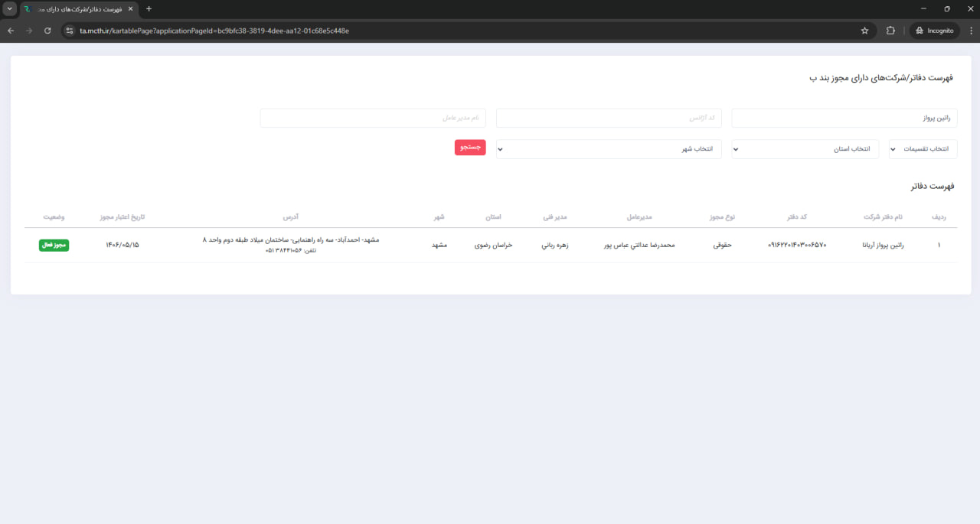Image resolution: width=980 pixels, height=524 pixels.
Task: Open site information icon beside the URL
Action: click(x=69, y=31)
